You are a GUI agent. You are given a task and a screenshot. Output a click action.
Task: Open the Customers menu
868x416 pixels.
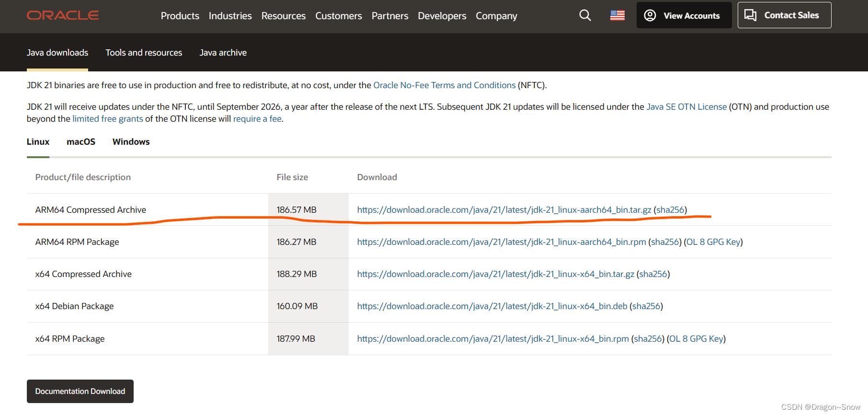339,16
